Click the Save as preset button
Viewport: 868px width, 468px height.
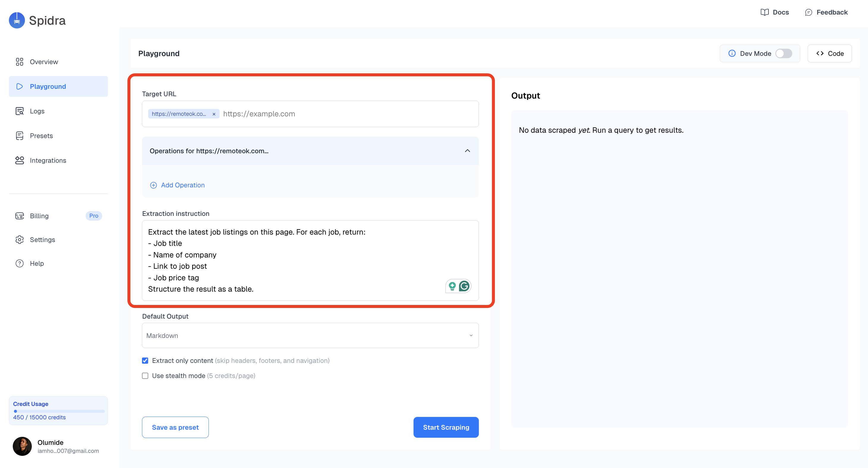175,427
